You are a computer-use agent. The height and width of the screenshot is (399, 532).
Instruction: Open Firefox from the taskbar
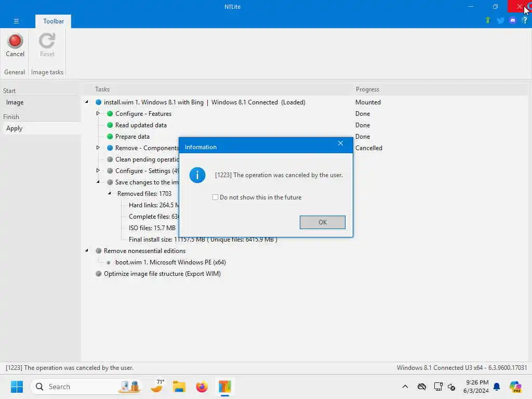(x=202, y=387)
